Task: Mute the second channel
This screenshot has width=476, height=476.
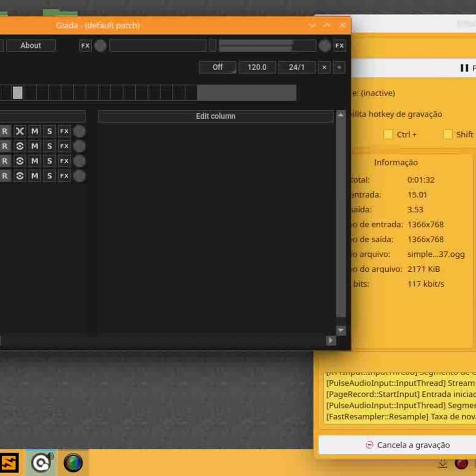Action: tap(35, 146)
